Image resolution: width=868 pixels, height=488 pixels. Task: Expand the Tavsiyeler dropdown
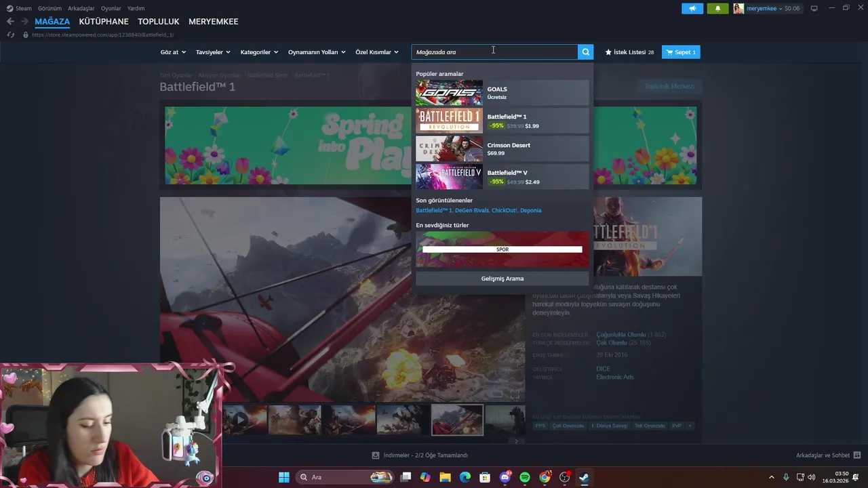(213, 52)
